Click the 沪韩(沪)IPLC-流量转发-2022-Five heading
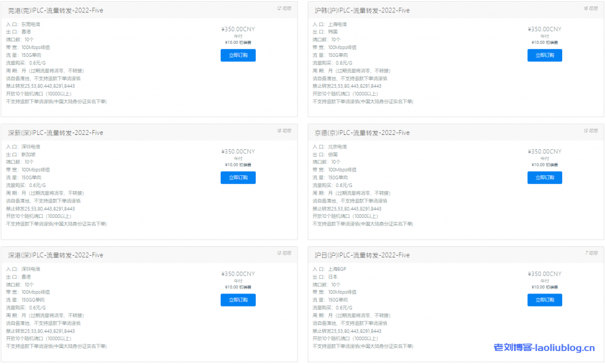This screenshot has height=364, width=606. pos(362,11)
